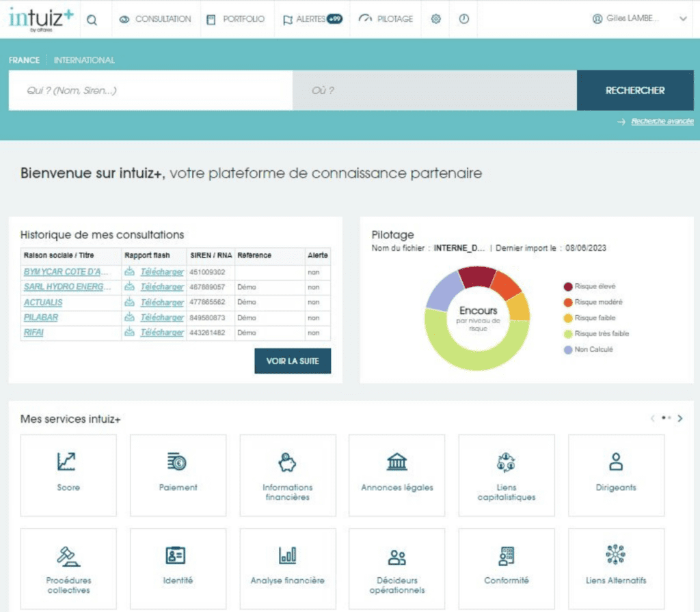This screenshot has width=700, height=612.
Task: Open Informations financières service tile
Action: (288, 475)
